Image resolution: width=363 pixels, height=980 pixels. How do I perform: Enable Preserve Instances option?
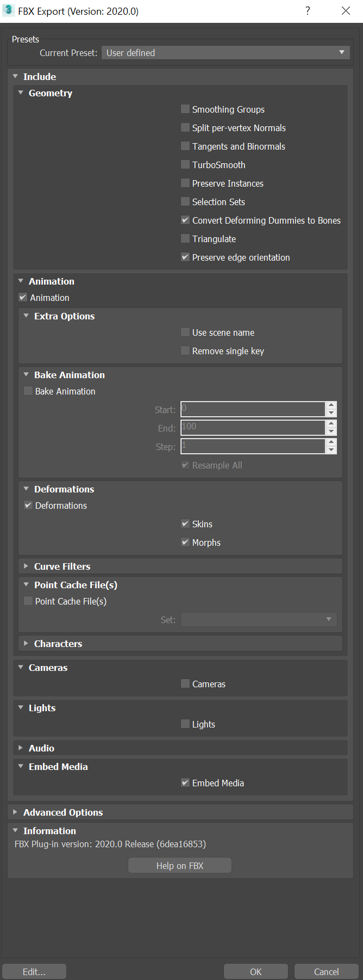tap(185, 183)
